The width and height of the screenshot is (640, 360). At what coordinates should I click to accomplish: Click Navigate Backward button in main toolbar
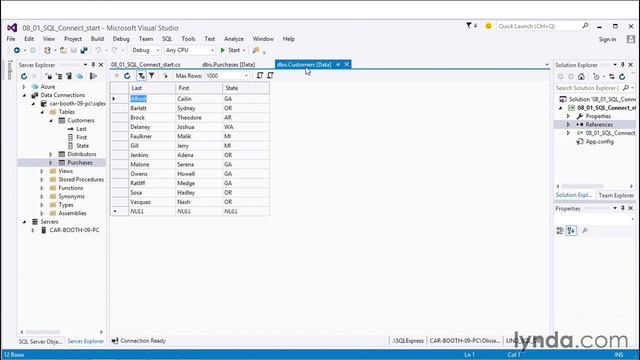(x=17, y=50)
